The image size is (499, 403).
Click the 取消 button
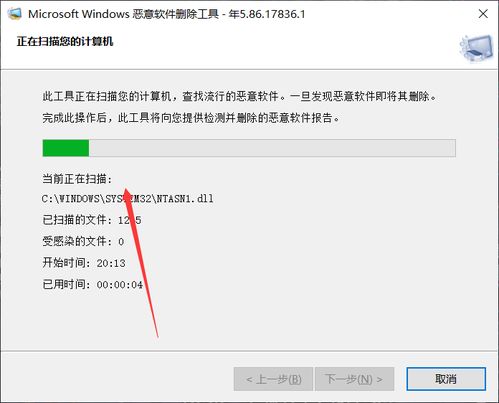(446, 379)
